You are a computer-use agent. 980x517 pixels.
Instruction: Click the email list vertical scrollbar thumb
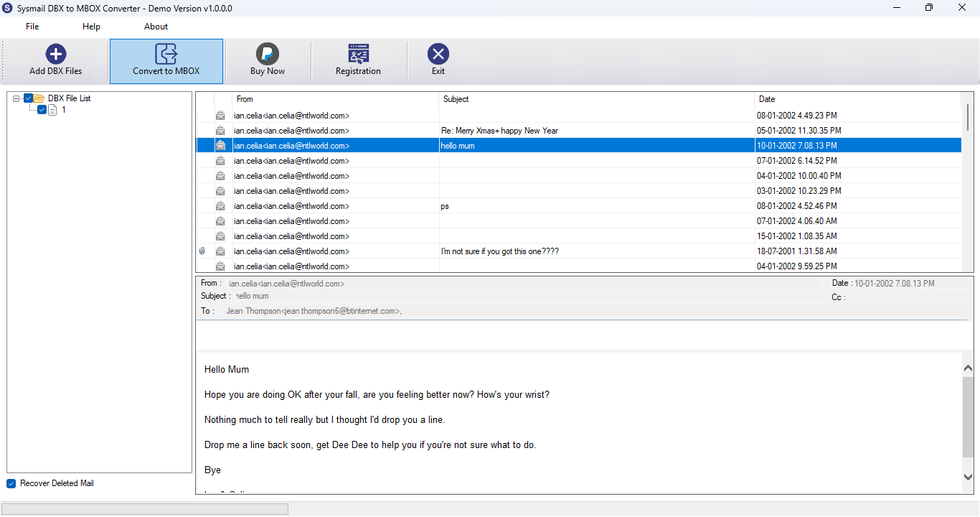pos(968,117)
